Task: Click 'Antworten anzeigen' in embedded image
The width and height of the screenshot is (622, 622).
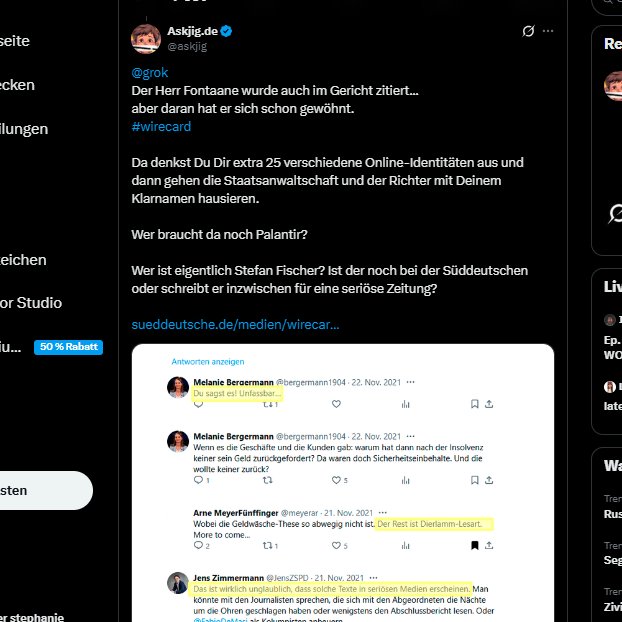Action: tap(208, 362)
